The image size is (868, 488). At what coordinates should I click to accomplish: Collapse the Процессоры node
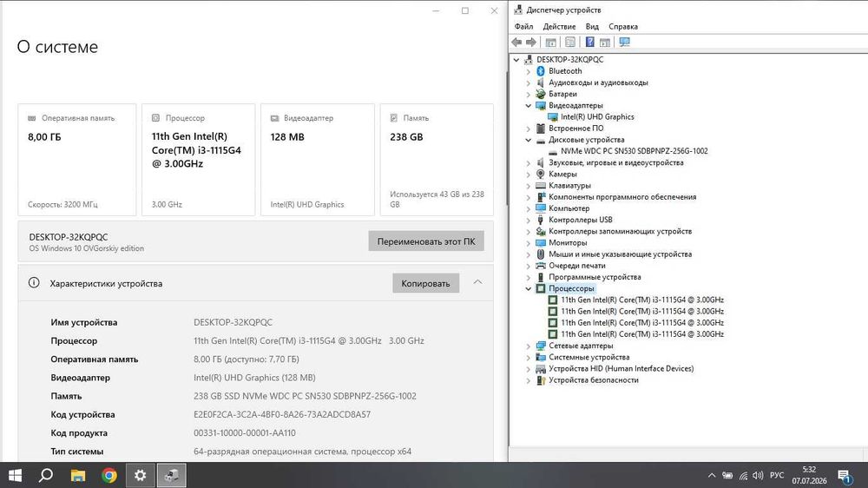(528, 288)
